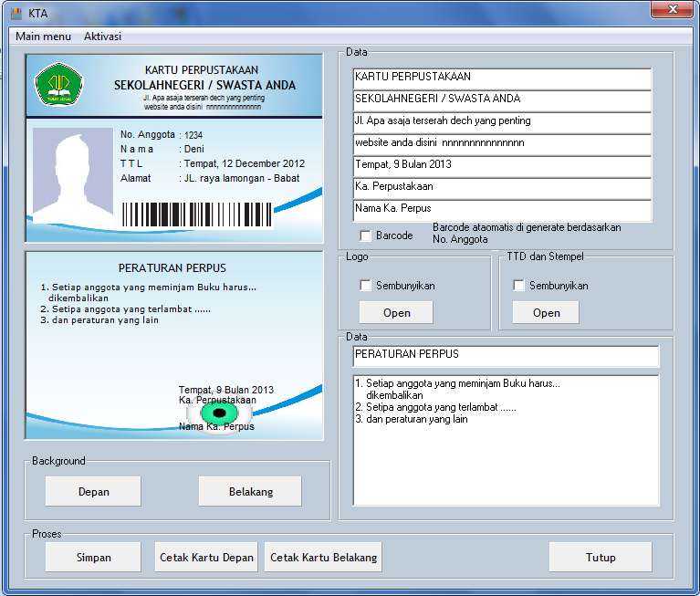Click rule 2 text on the back card
This screenshot has width=700, height=596.
[125, 308]
